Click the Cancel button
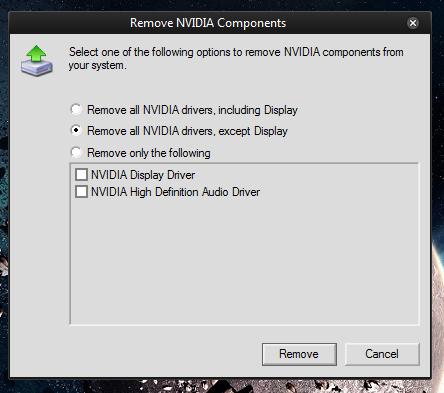The height and width of the screenshot is (393, 444). 382,354
